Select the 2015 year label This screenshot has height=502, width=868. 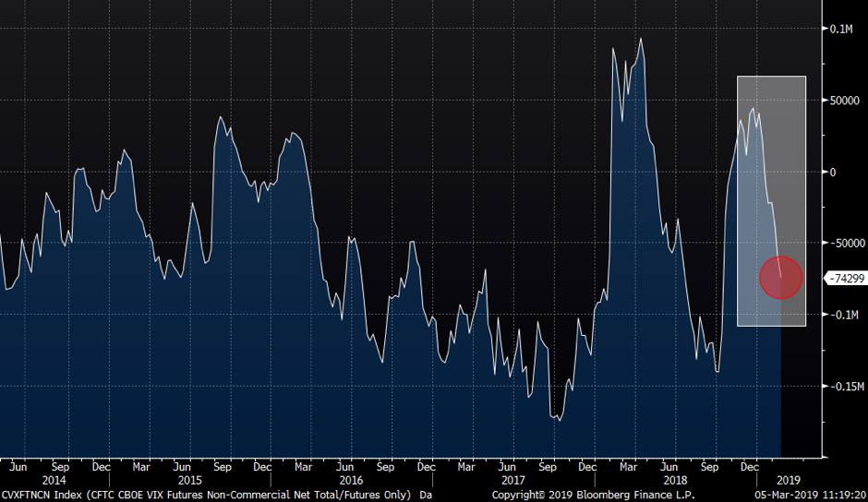(x=190, y=481)
